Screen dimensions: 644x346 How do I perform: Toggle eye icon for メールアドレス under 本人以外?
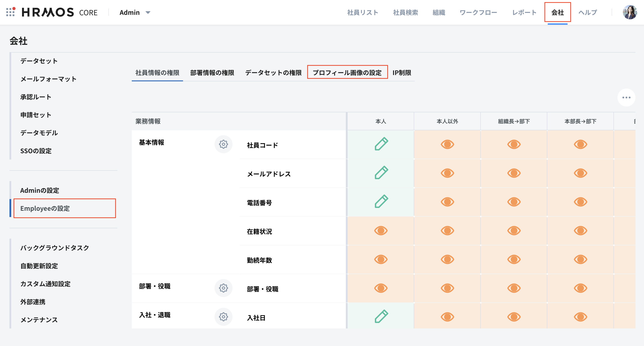pos(447,173)
